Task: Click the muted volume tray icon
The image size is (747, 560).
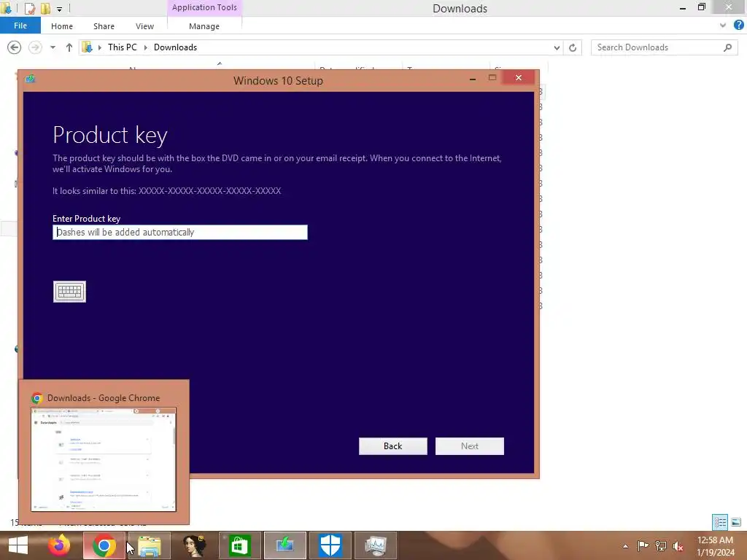Action: [678, 545]
